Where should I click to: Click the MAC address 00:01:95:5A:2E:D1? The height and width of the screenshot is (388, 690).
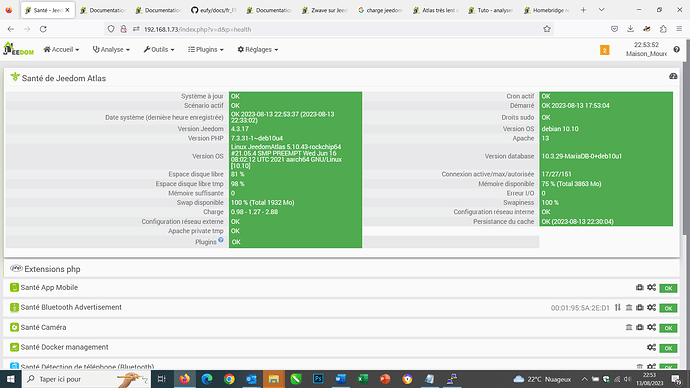[x=580, y=308]
